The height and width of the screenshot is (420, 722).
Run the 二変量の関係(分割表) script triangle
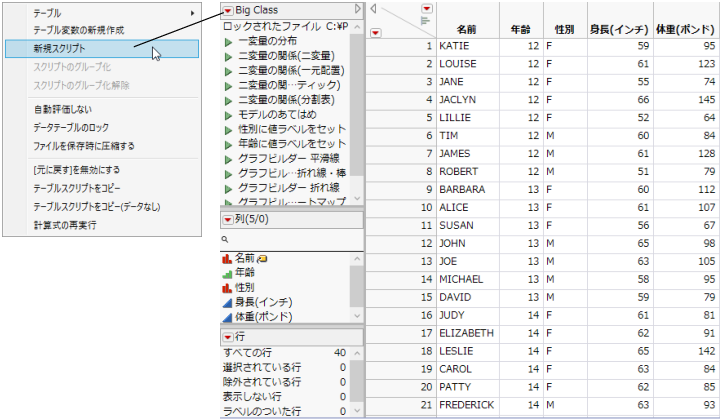228,101
